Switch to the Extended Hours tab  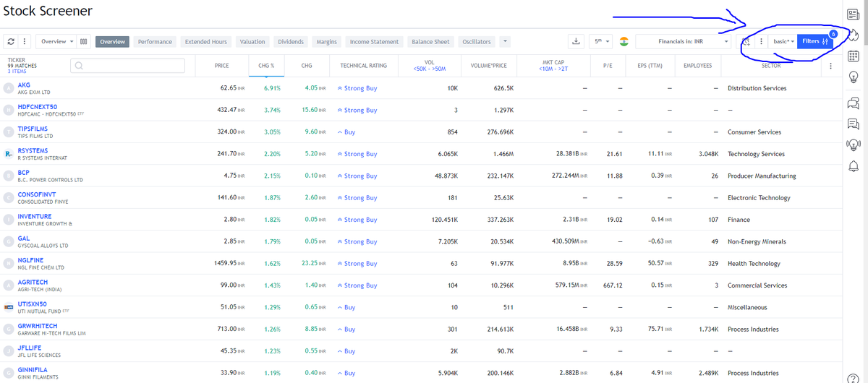point(206,42)
